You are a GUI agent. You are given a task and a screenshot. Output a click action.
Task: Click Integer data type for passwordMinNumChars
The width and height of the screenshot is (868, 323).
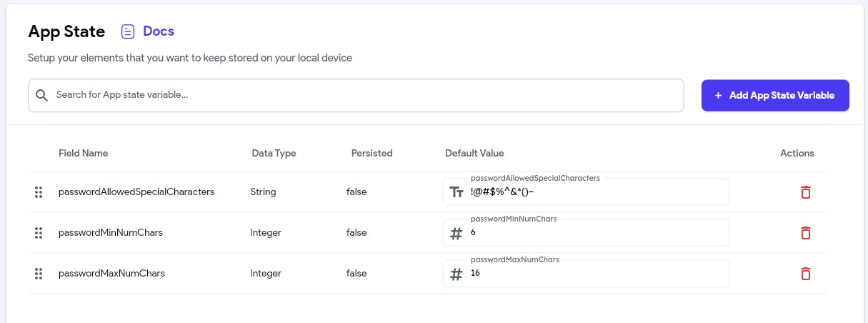266,233
